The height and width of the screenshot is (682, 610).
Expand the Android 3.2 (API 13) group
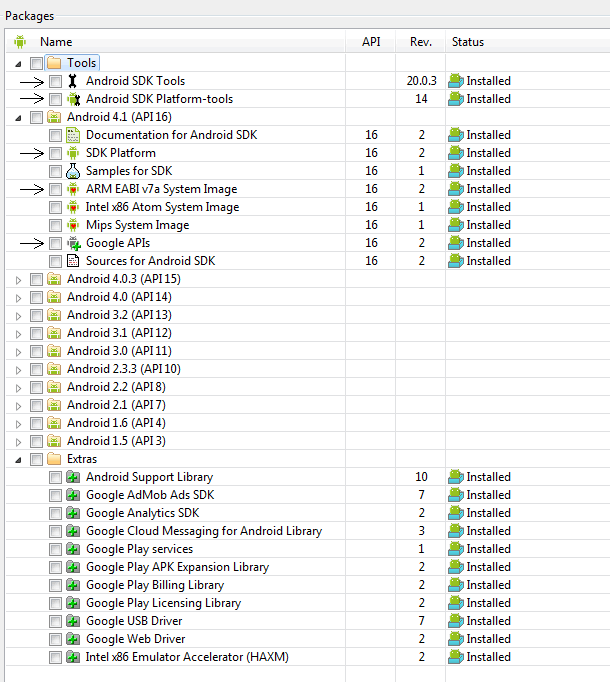(18, 316)
